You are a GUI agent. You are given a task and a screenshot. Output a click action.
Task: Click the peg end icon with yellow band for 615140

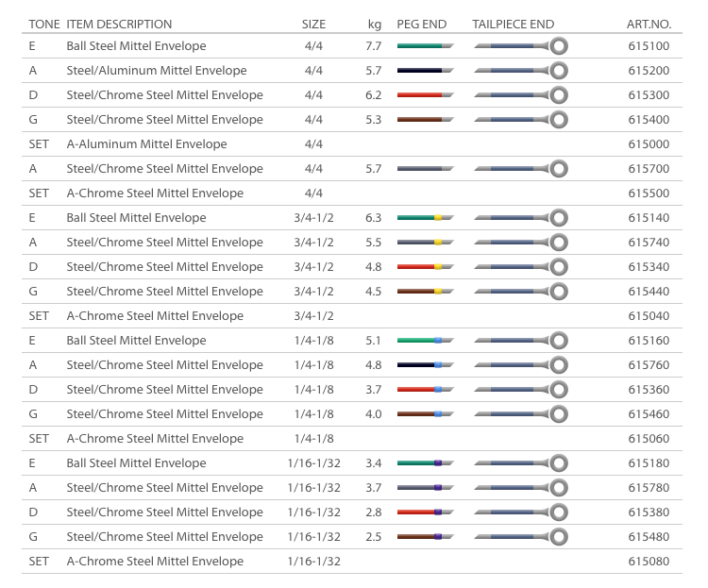(x=425, y=218)
